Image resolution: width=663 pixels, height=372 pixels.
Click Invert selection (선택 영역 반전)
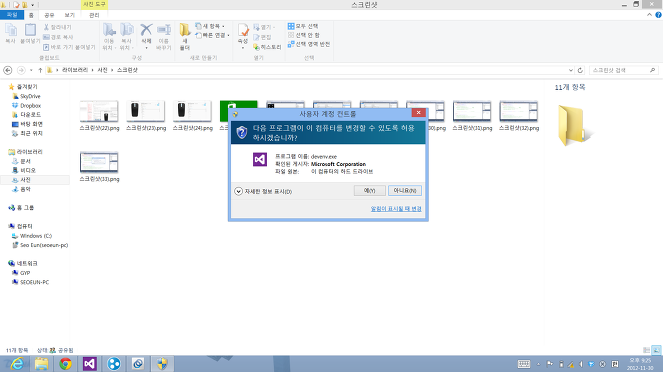309,44
